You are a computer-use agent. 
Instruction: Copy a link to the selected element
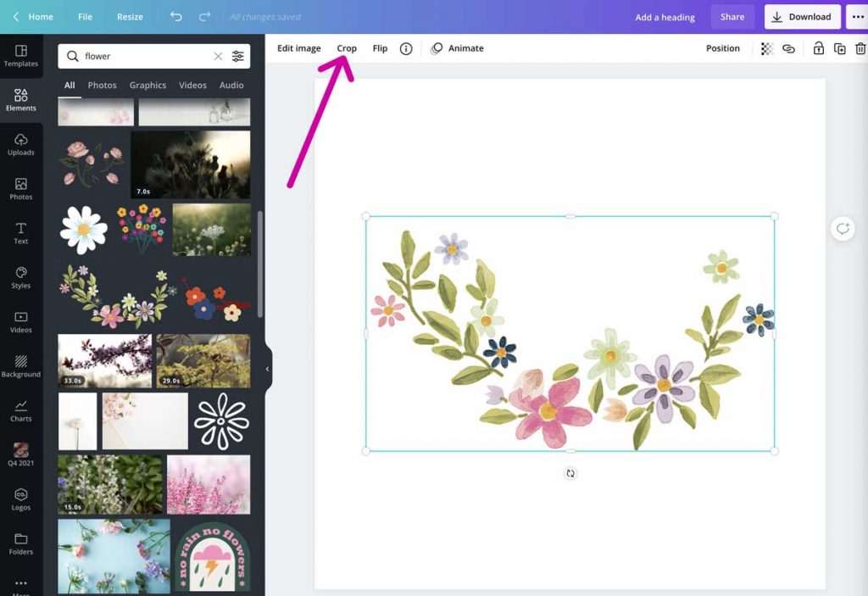788,48
